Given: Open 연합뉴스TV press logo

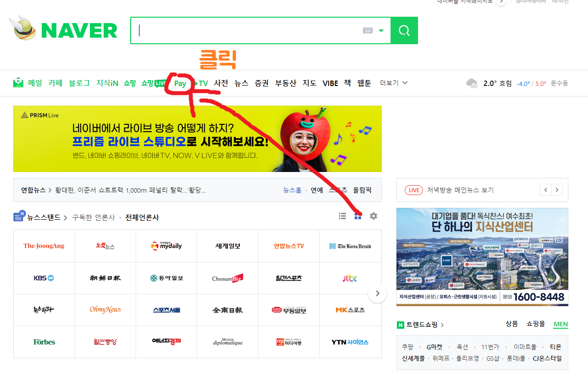Looking at the screenshot, I should pos(289,246).
